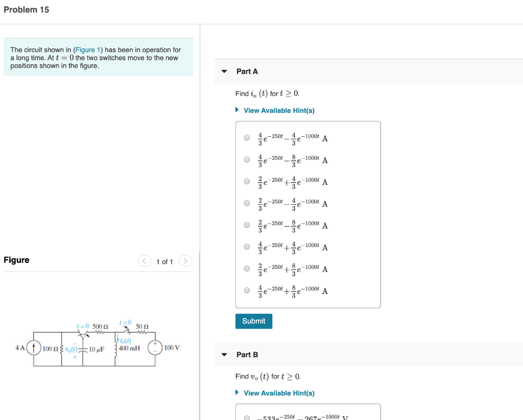Collapse the Part A section triangle

pos(224,71)
